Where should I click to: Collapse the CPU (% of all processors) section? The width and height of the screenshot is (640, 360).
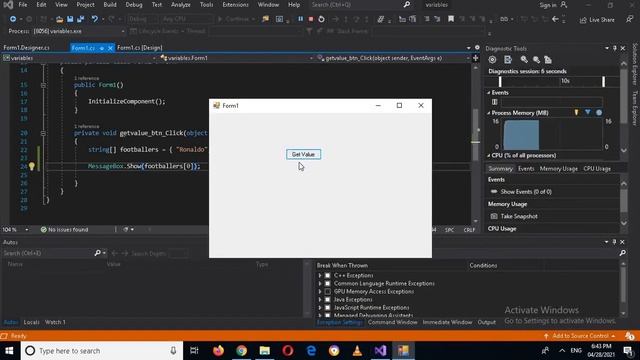(x=489, y=156)
